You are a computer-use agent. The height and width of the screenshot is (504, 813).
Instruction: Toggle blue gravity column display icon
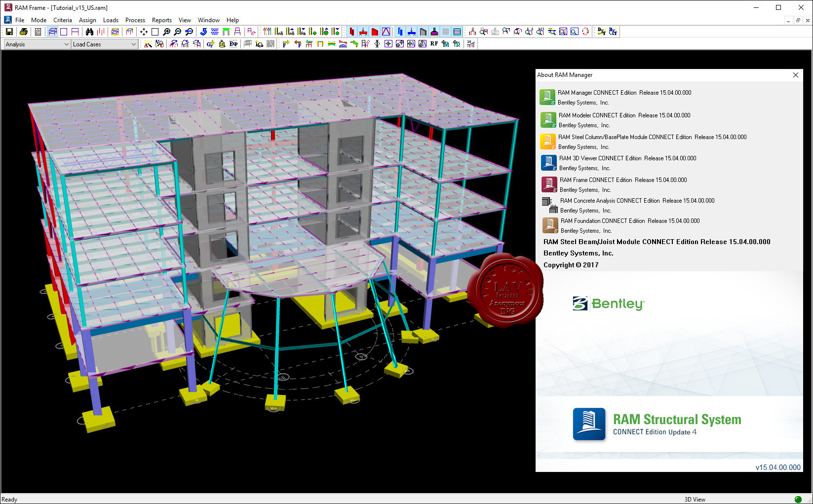[x=400, y=32]
